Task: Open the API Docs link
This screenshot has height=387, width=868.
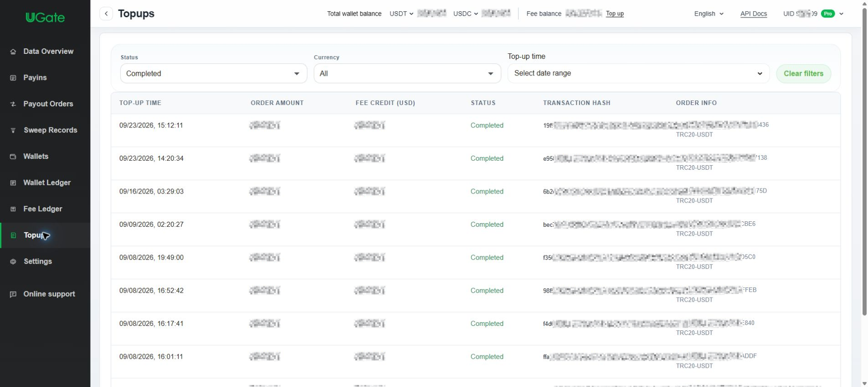Action: [x=754, y=14]
